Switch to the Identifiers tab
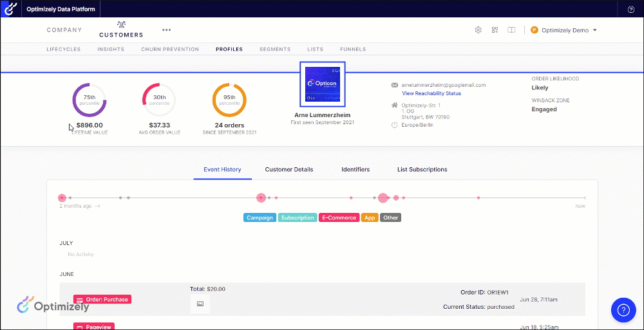Viewport: 644px width, 330px height. pos(355,170)
